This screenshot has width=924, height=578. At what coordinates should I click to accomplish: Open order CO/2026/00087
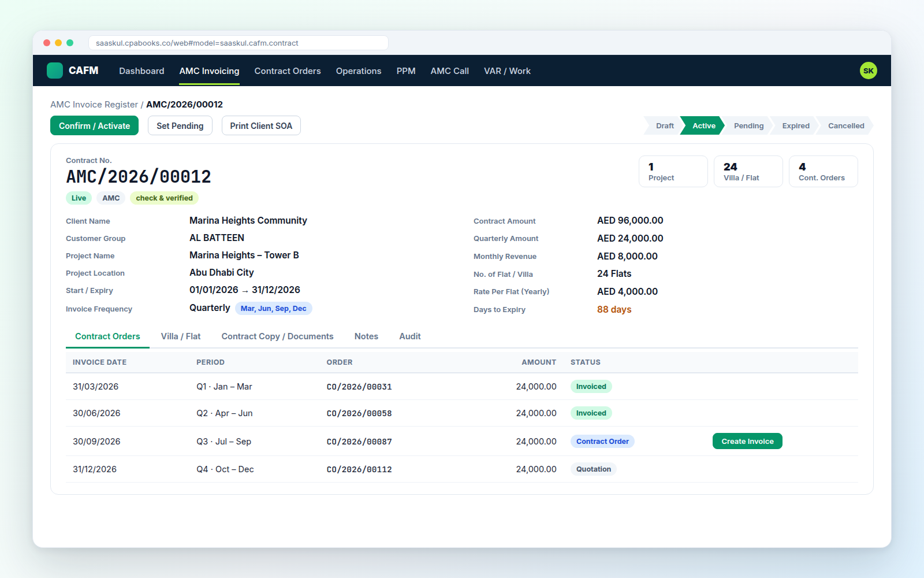(x=359, y=442)
